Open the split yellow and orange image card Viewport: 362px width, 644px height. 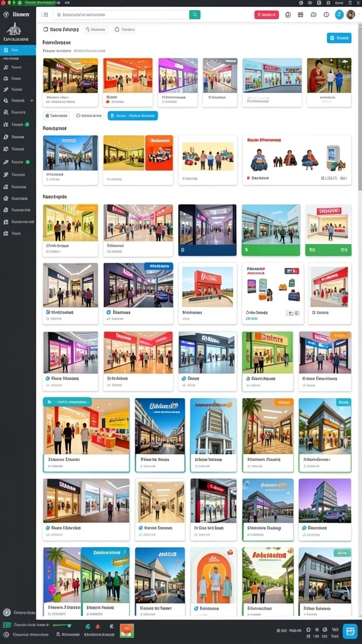[x=138, y=160]
